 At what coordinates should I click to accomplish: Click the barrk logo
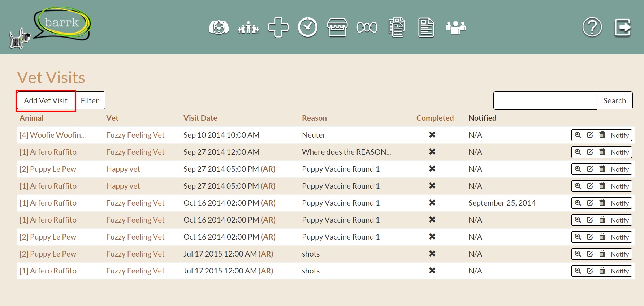[x=51, y=27]
